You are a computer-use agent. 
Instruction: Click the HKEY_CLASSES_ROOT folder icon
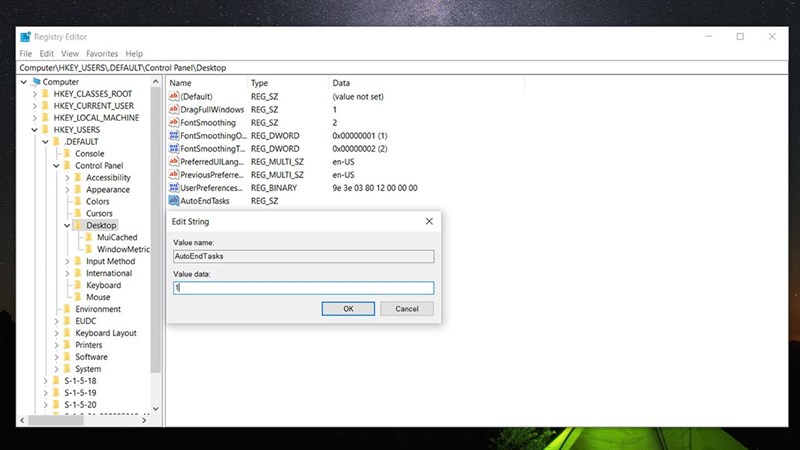click(45, 93)
